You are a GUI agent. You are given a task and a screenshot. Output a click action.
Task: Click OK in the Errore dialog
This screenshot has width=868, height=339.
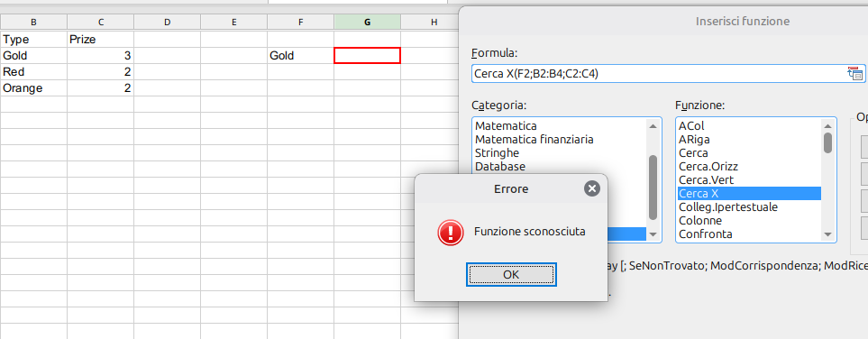click(x=511, y=275)
